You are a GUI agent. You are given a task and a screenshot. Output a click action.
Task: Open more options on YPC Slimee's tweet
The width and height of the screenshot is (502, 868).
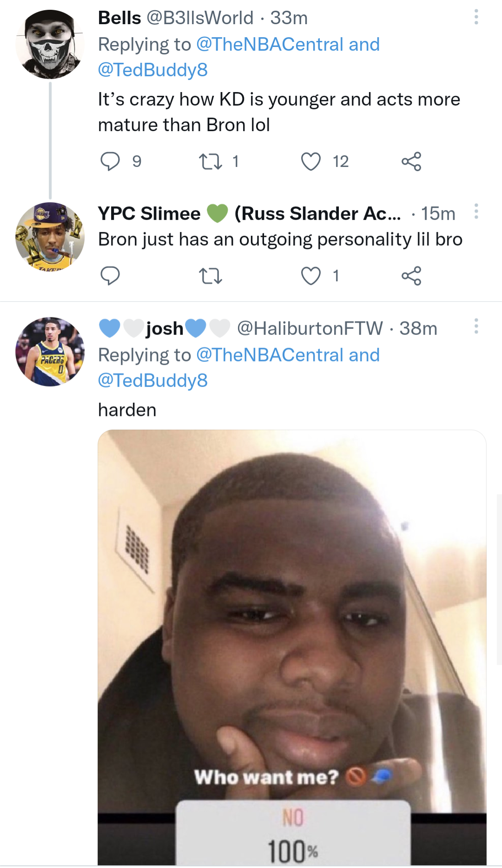(x=476, y=212)
